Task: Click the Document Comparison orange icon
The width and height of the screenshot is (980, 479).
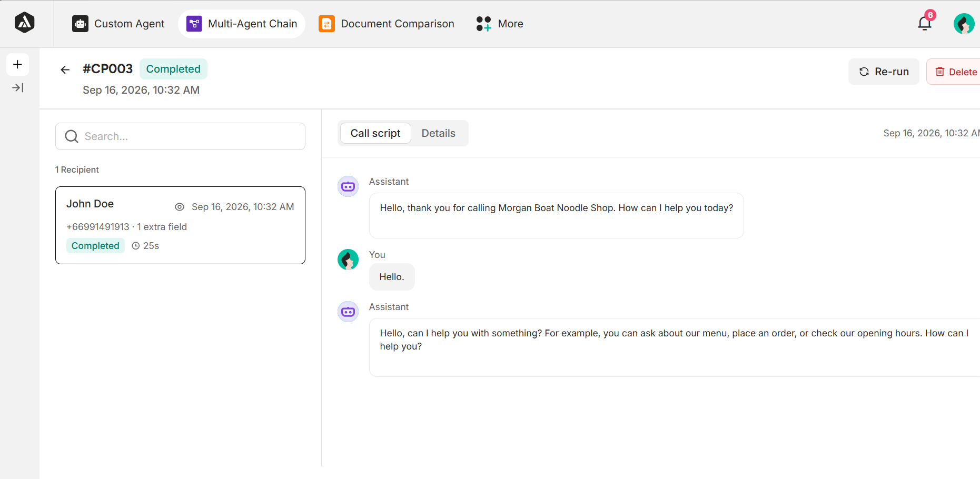Action: (326, 24)
